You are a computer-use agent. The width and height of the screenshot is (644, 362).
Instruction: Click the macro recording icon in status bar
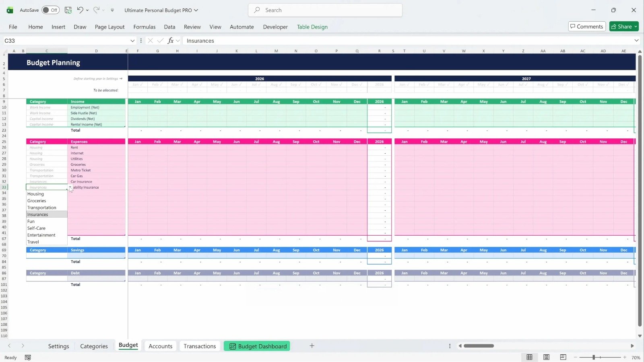click(x=28, y=358)
